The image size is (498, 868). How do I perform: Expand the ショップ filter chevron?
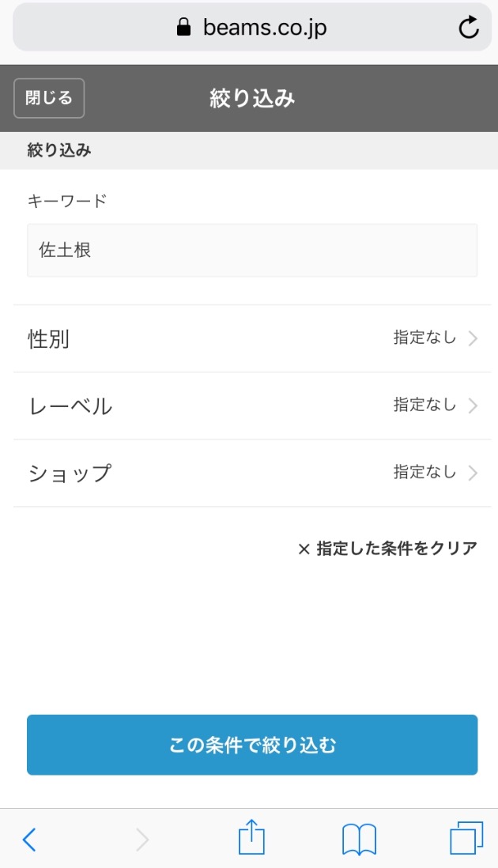coord(473,474)
